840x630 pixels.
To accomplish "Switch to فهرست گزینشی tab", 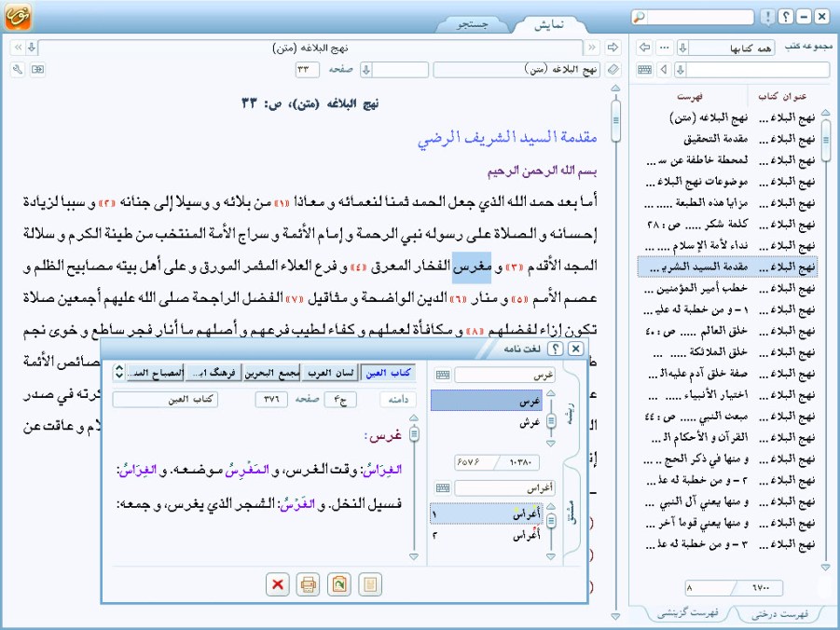I will point(687,613).
